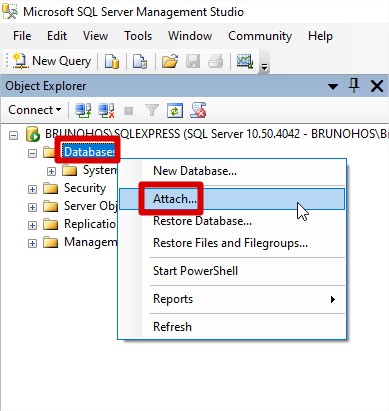
Task: Click the Connect Object Explorer icon
Action: point(83,110)
